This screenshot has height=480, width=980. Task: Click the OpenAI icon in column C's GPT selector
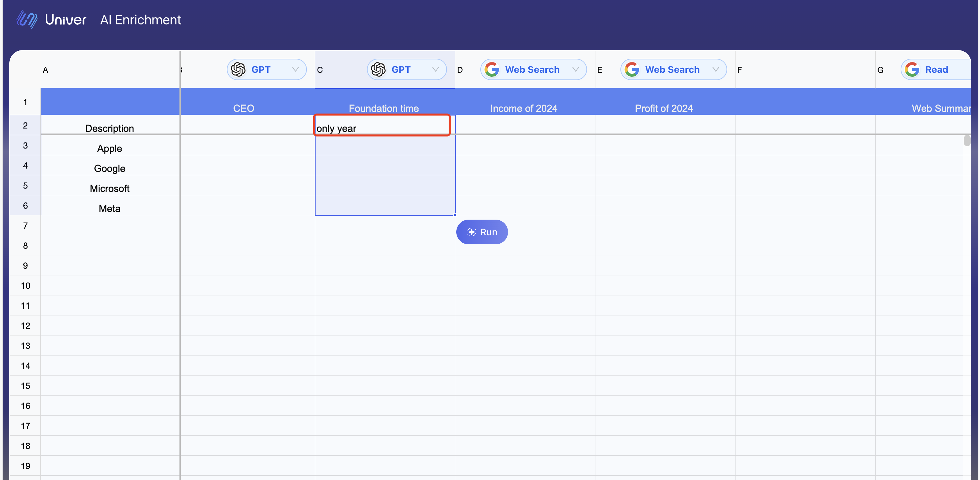tap(378, 70)
